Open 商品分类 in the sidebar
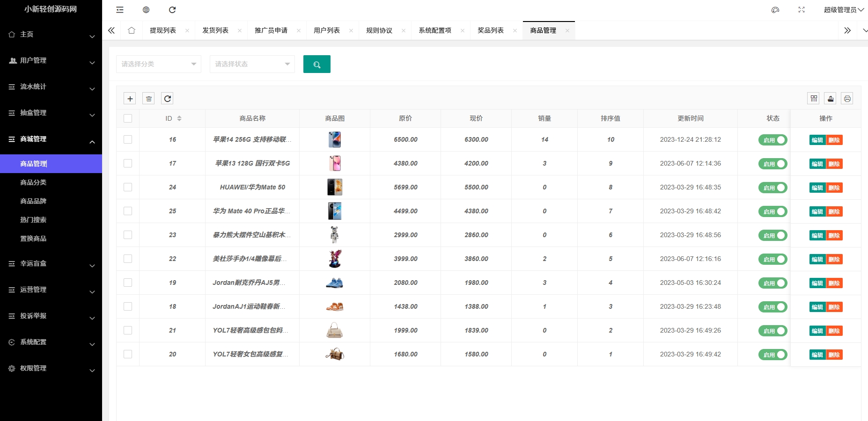Screen dimensions: 868x421 click(33, 182)
